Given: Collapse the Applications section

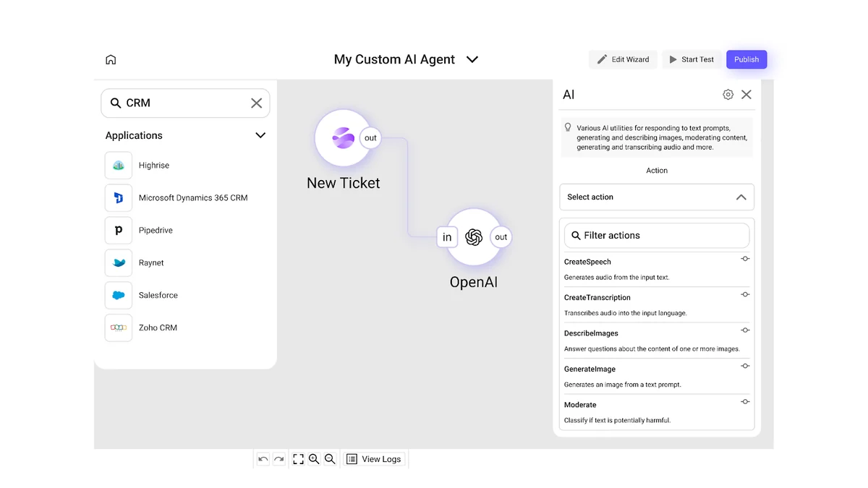Looking at the screenshot, I should [x=260, y=135].
